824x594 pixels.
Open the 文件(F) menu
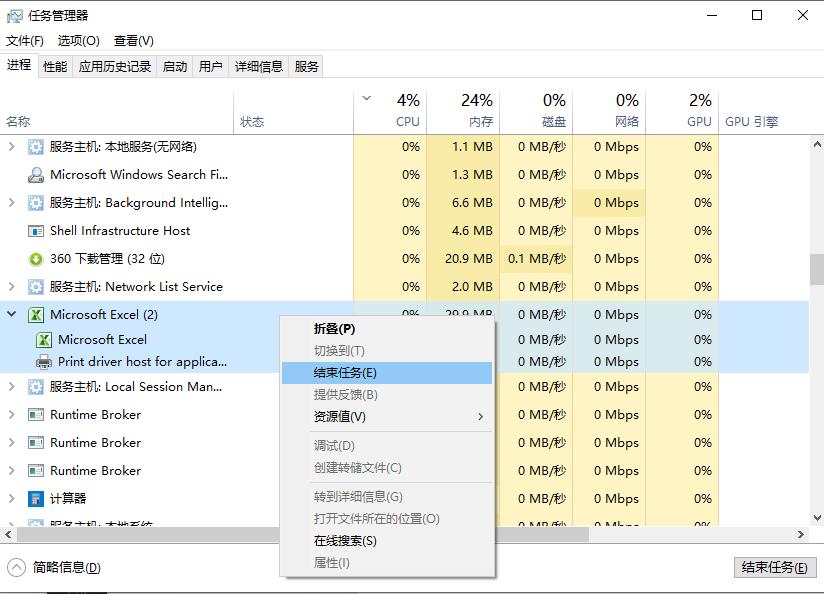[25, 40]
